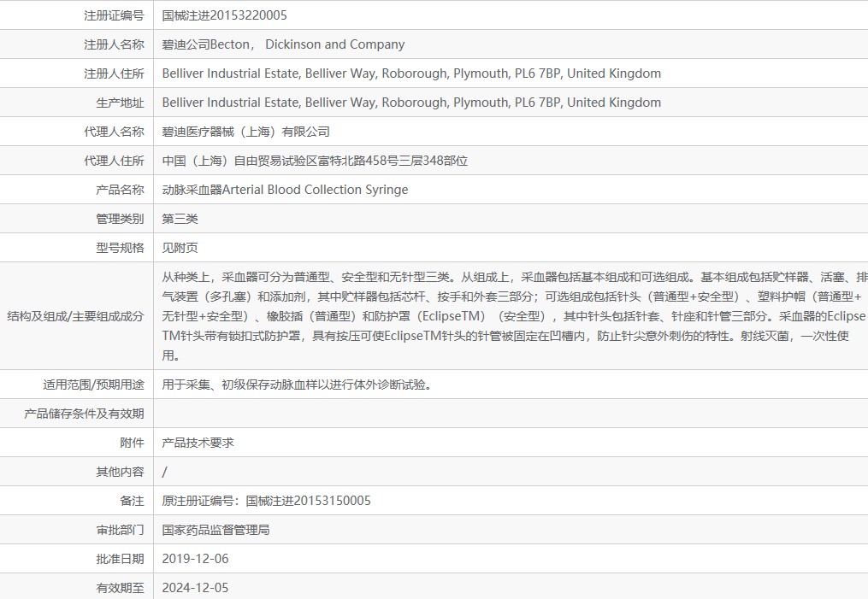Click the 注册证编号 label cell
This screenshot has height=599, width=868.
pos(114,15)
